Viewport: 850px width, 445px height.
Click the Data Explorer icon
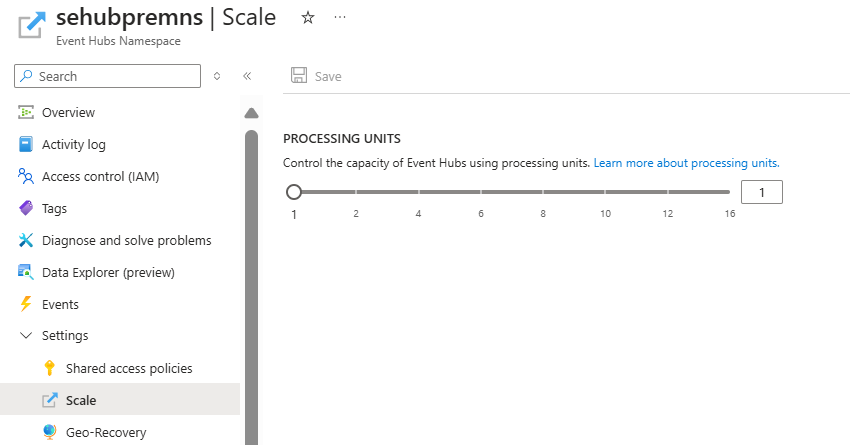point(26,272)
